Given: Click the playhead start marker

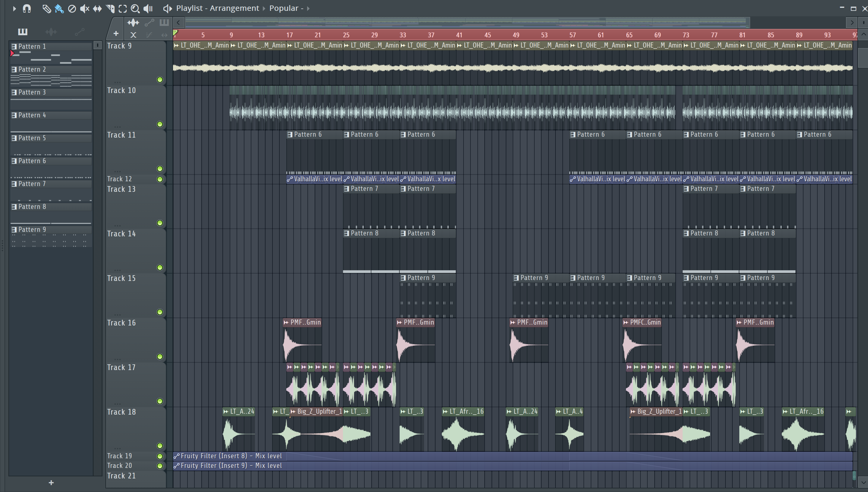Looking at the screenshot, I should (x=175, y=33).
